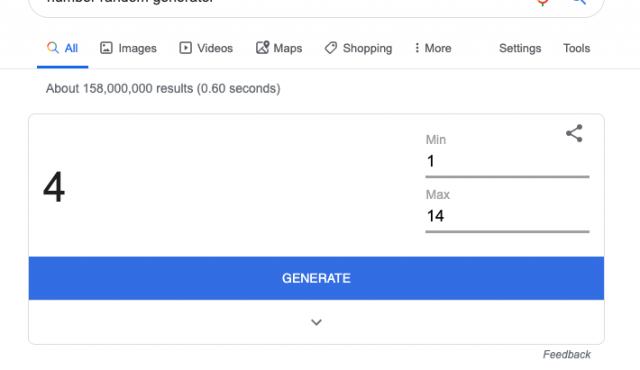Switch to the Shopping tab
640x370 pixels.
[x=358, y=48]
